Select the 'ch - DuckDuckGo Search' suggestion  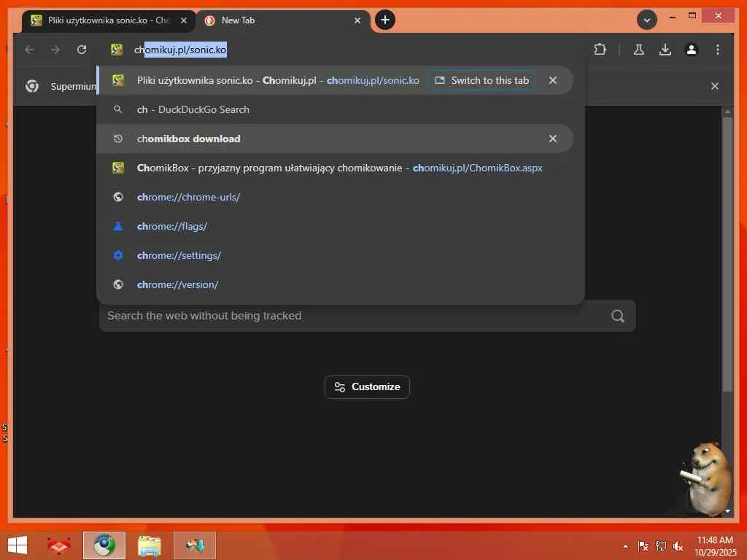pos(334,109)
